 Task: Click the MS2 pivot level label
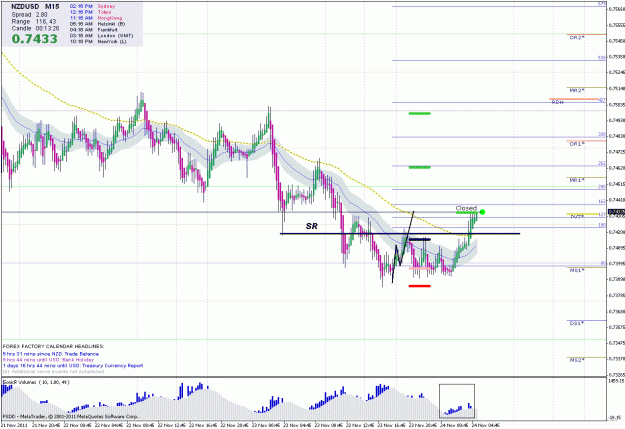(x=577, y=360)
